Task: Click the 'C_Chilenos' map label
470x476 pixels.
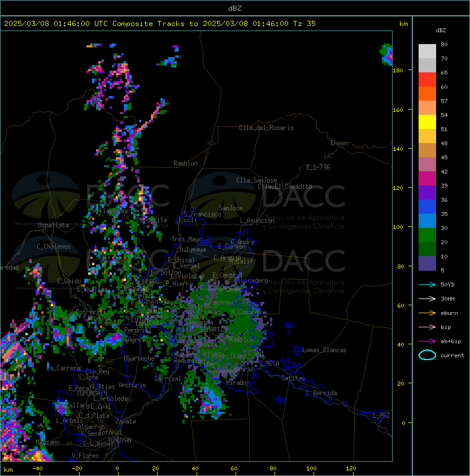Action: [54, 246]
